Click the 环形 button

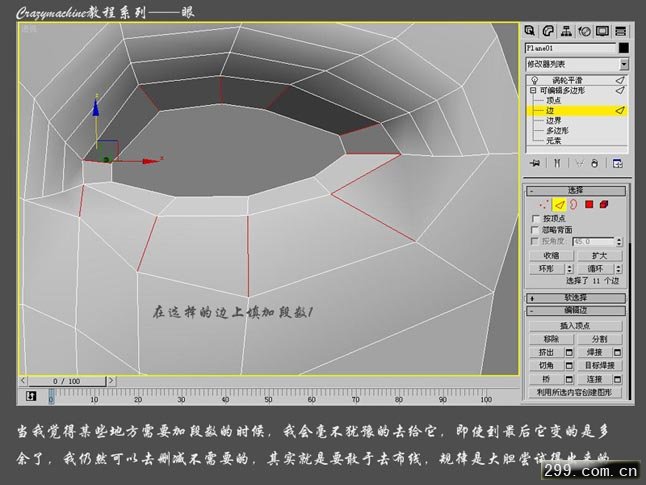(547, 269)
